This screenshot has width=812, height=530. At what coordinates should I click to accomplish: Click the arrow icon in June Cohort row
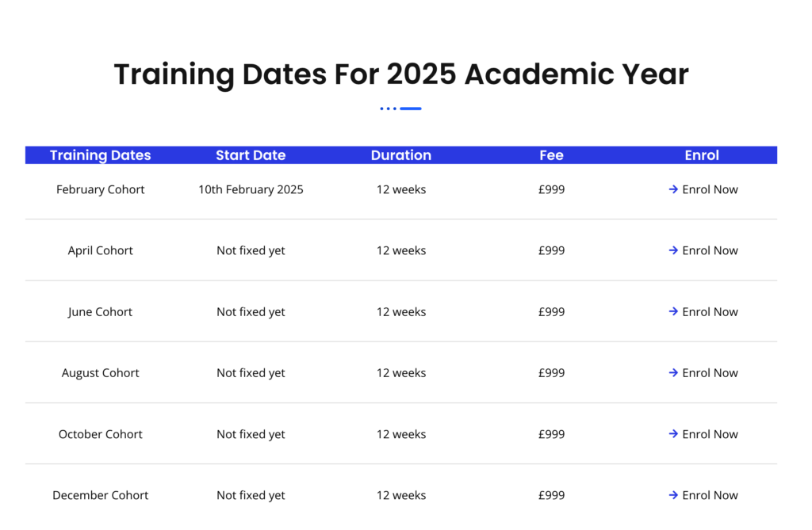tap(673, 311)
